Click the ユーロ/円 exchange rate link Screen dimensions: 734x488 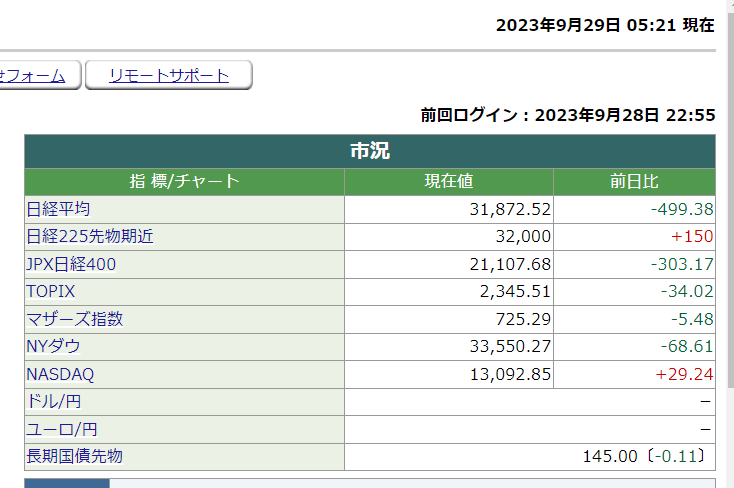[62, 430]
